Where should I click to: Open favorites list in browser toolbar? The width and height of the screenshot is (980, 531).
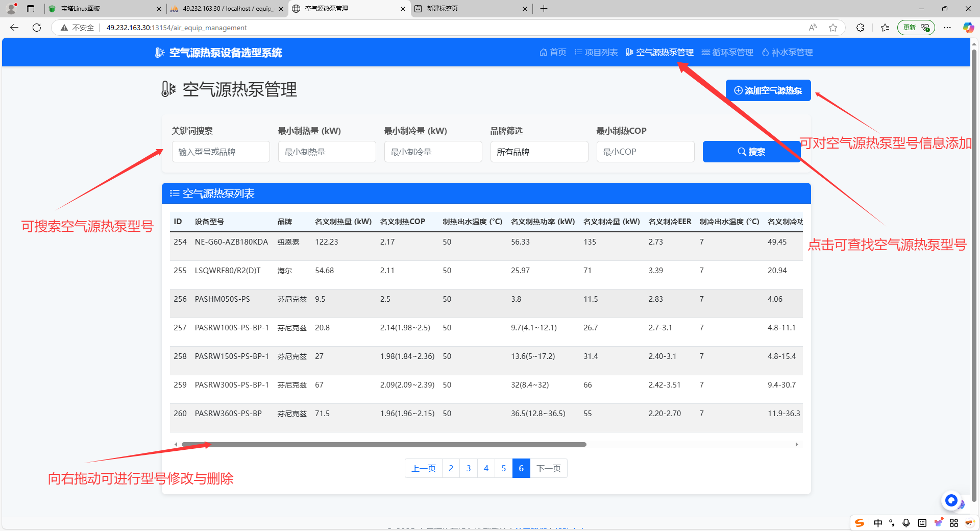click(885, 28)
